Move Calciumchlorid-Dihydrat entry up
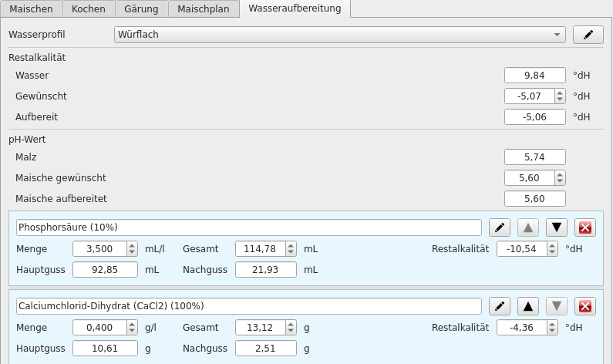The image size is (613, 364). [528, 306]
